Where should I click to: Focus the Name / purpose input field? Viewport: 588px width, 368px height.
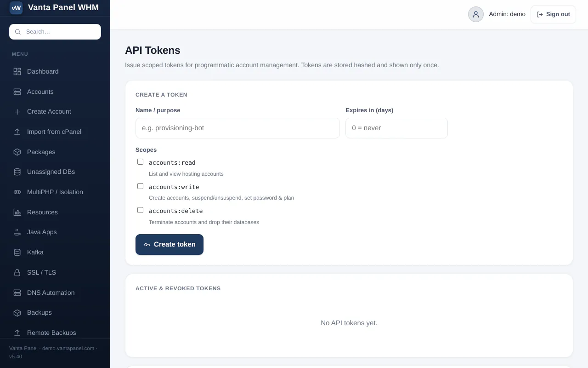237,128
